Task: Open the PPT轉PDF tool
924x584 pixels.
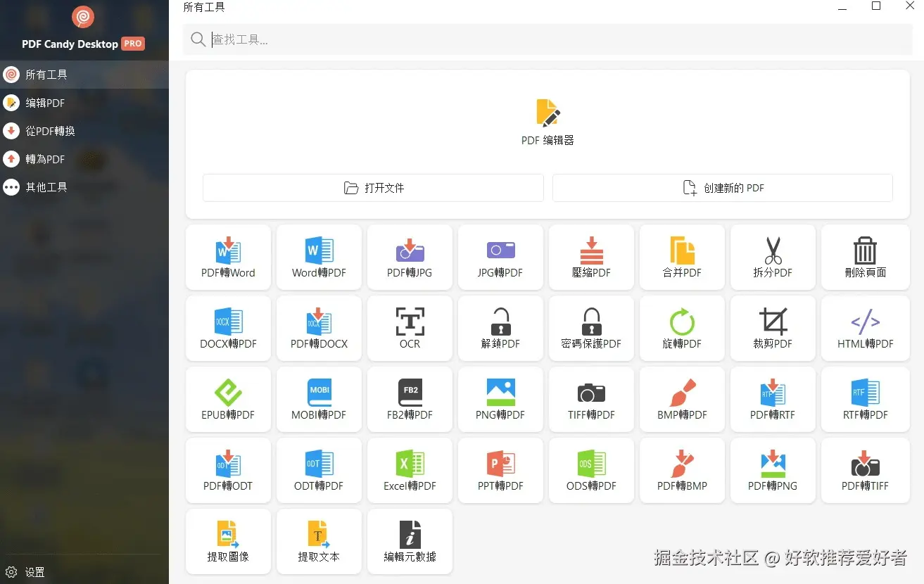Action: click(x=500, y=470)
